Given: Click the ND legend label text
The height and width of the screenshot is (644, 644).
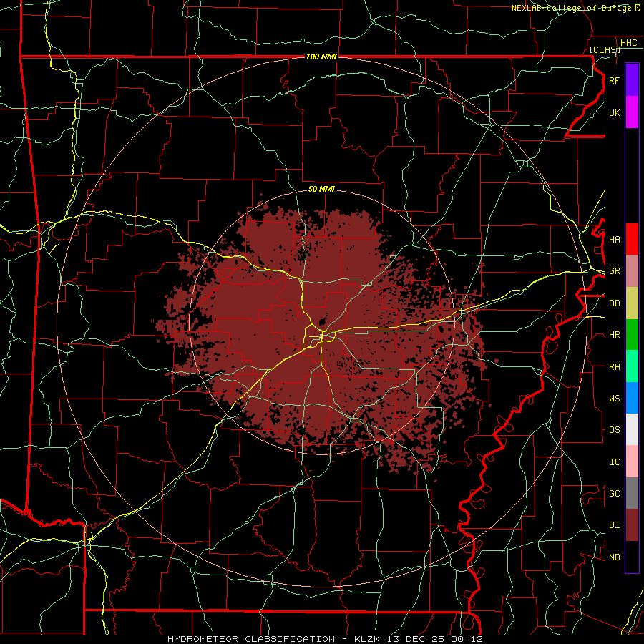Looking at the screenshot, I should tap(614, 557).
